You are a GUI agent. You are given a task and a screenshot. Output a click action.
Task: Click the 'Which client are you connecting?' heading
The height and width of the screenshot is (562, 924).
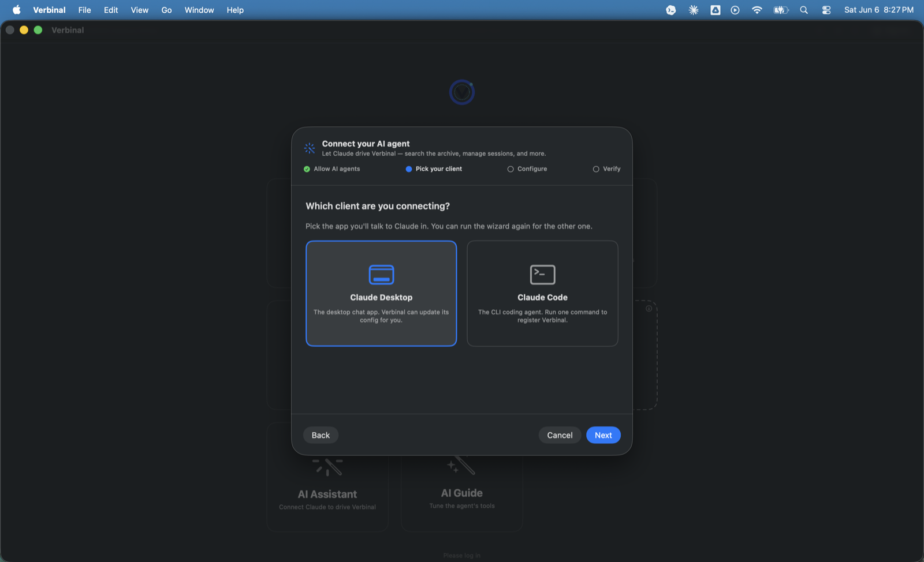(x=378, y=206)
